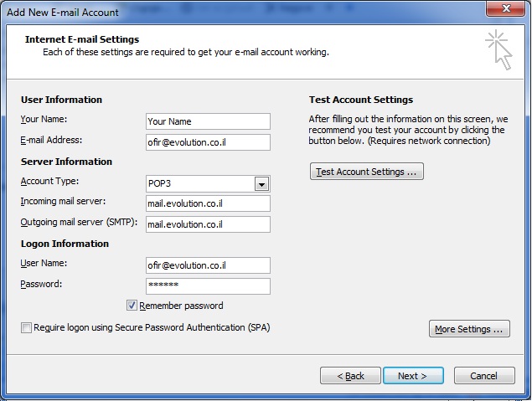Screen dimensions: 532x401
Task: Focus the E-mail Address input field
Action: [208, 142]
